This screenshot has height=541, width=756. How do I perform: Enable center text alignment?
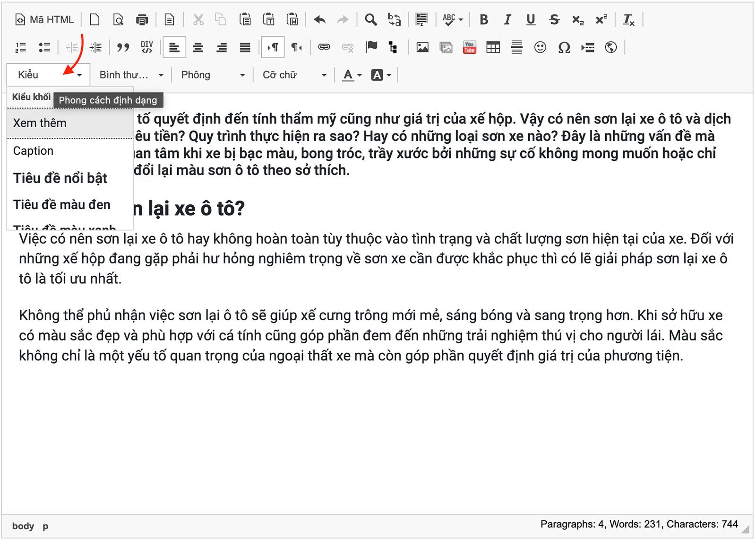coord(198,47)
